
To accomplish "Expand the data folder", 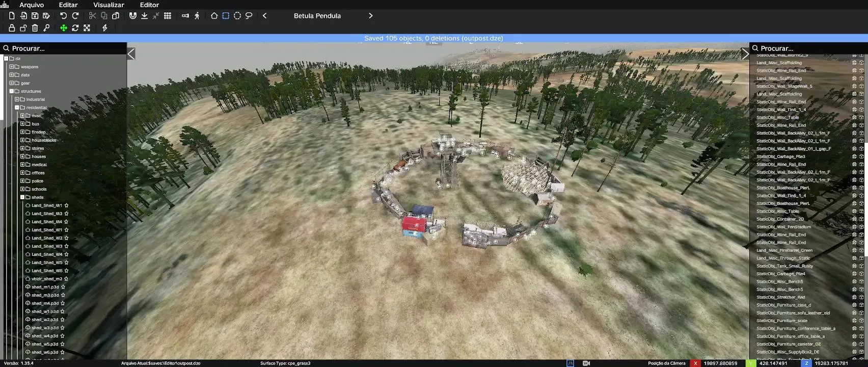I will pos(11,75).
